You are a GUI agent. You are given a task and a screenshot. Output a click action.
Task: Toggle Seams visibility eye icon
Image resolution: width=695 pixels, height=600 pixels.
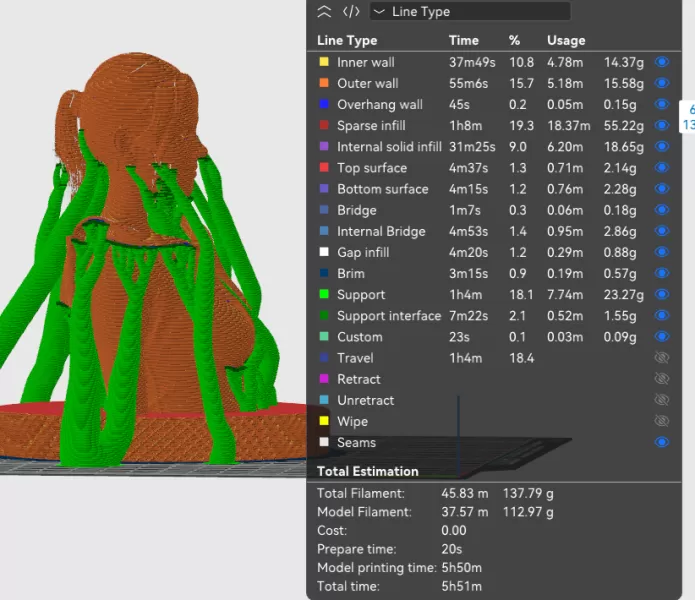click(660, 442)
